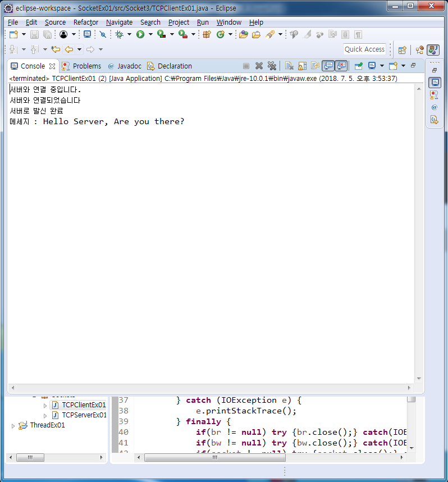Switch to the Javadoc tab

(x=125, y=66)
